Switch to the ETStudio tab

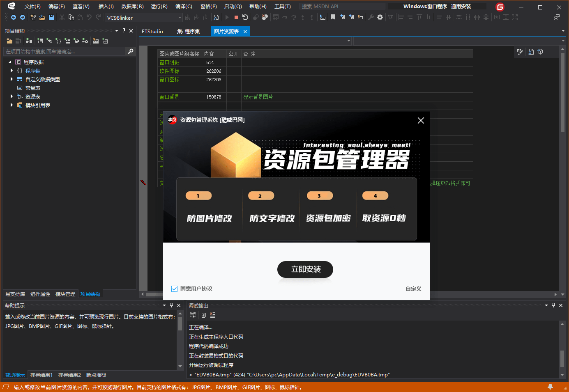point(152,31)
